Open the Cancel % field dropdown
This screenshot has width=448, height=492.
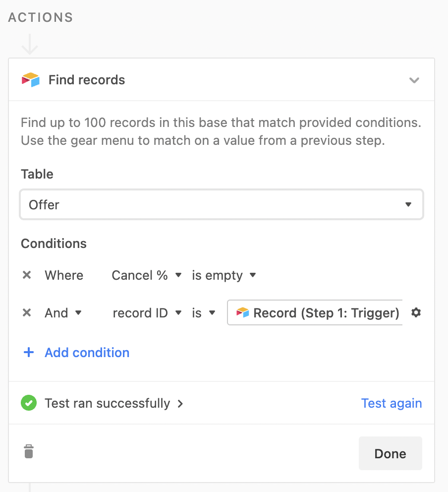point(147,275)
